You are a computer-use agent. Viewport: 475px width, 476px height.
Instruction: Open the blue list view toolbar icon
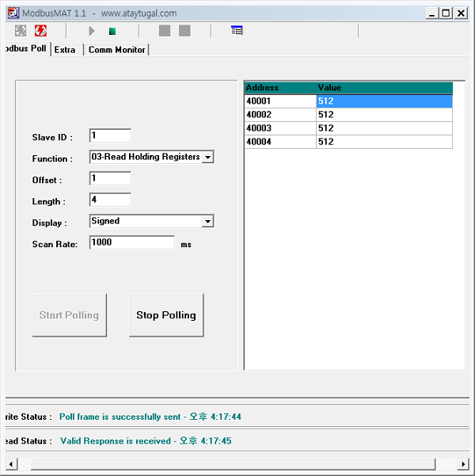(237, 31)
